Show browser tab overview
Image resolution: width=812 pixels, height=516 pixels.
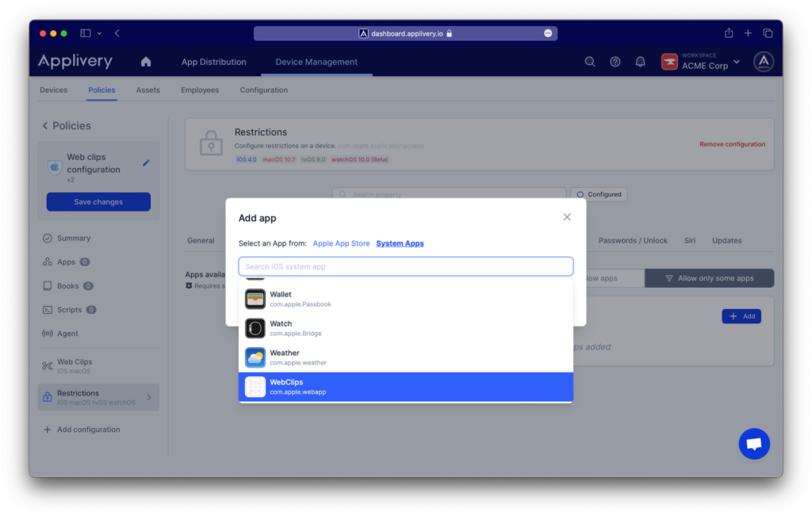[x=768, y=33]
